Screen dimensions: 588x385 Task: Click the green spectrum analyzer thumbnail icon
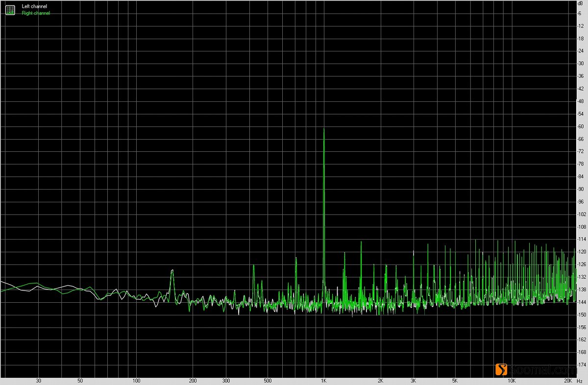pos(10,9)
